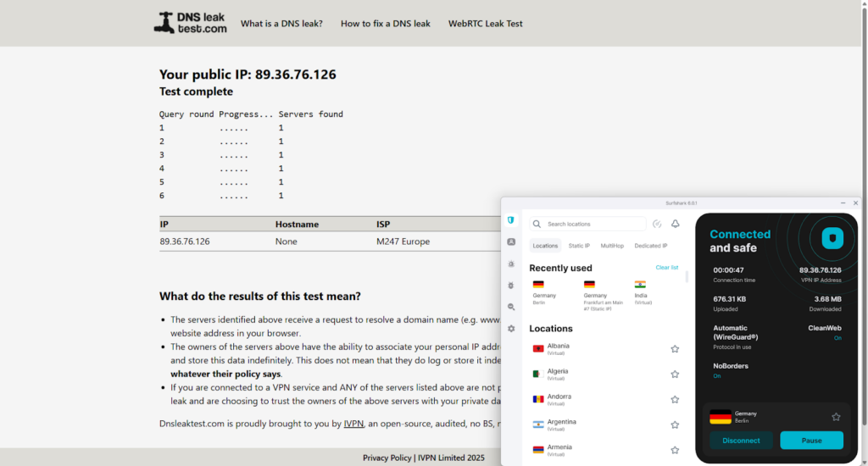This screenshot has height=466, width=868.
Task: Open 'How to fix a DNS leak' nav item
Action: coord(386,24)
